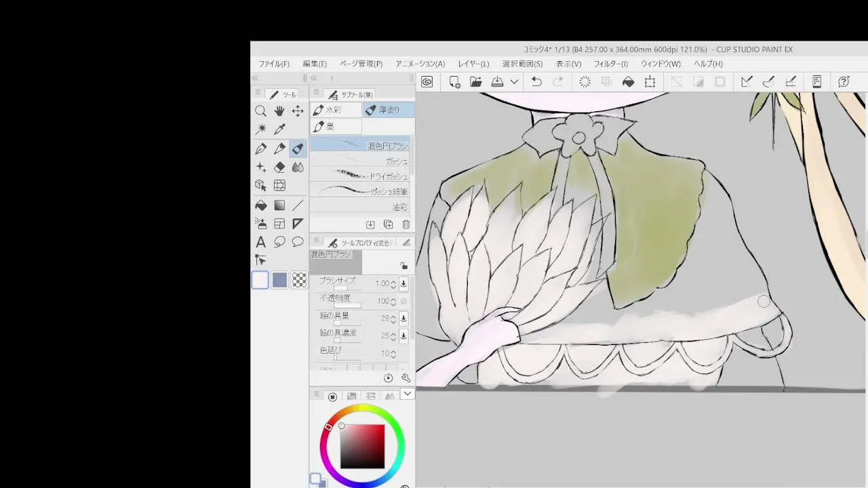Toggle the sub tool lock icon
The image size is (868, 488).
tap(403, 266)
